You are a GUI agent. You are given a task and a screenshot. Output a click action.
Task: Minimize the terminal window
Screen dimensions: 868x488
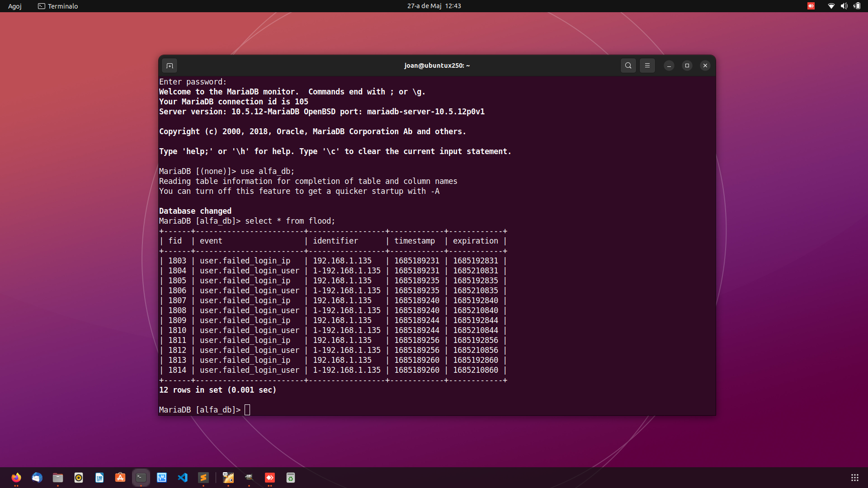pyautogui.click(x=669, y=66)
